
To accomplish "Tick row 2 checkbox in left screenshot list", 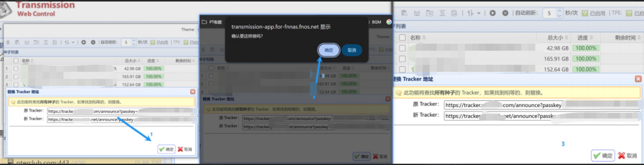I will tap(16, 76).
